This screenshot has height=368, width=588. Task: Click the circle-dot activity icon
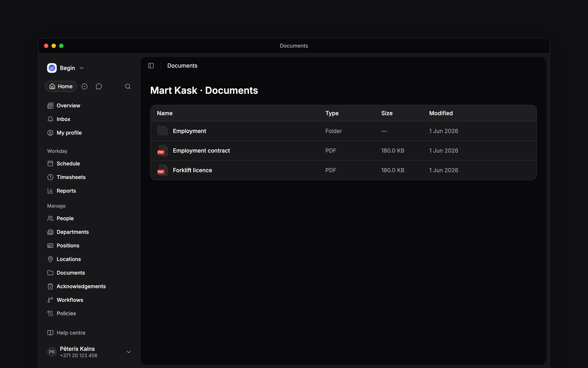point(84,86)
